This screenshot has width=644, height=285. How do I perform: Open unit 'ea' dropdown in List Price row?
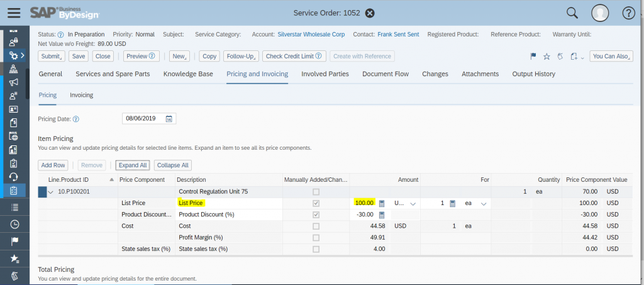point(484,204)
